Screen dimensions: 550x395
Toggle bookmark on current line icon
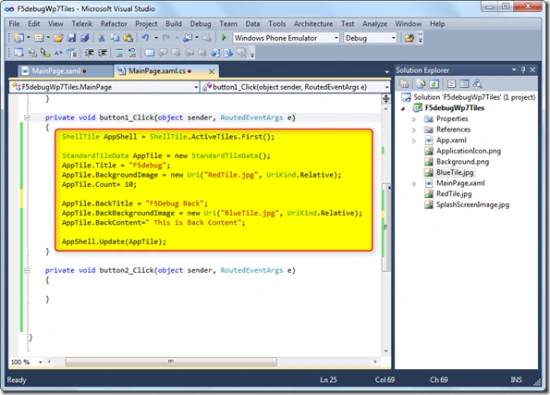150,53
